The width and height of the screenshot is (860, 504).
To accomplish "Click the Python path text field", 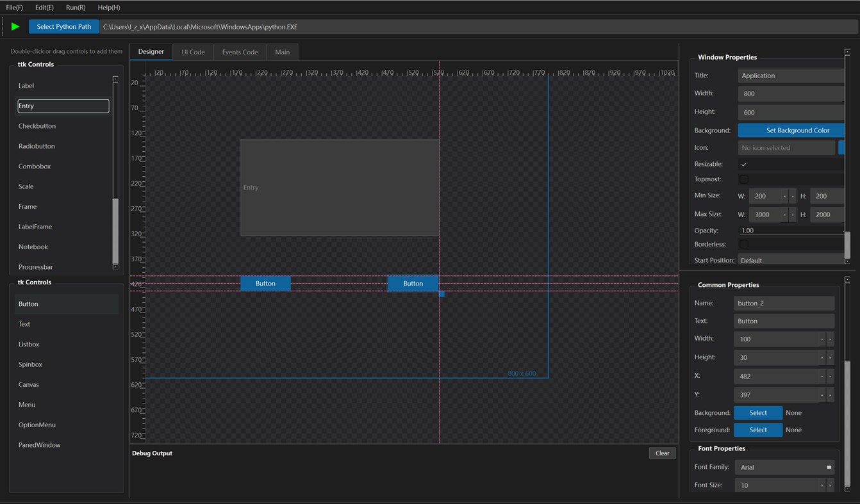I will [x=479, y=27].
